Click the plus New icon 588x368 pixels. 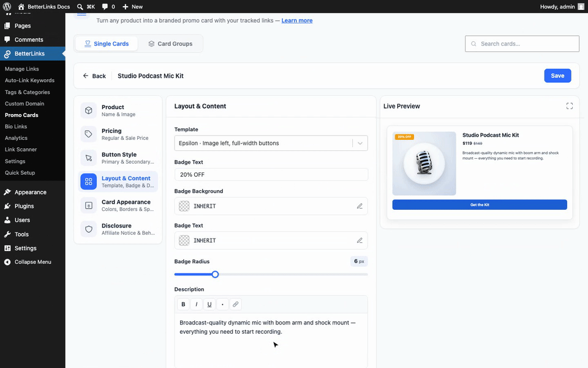pos(125,6)
